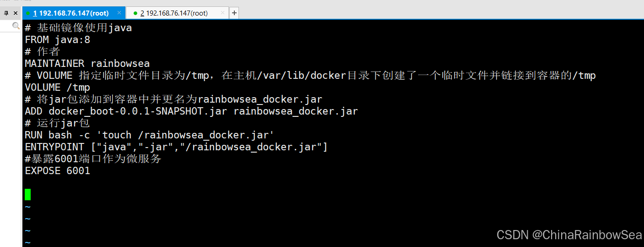Click the MAINTAINER rainbowsea line

pos(87,63)
